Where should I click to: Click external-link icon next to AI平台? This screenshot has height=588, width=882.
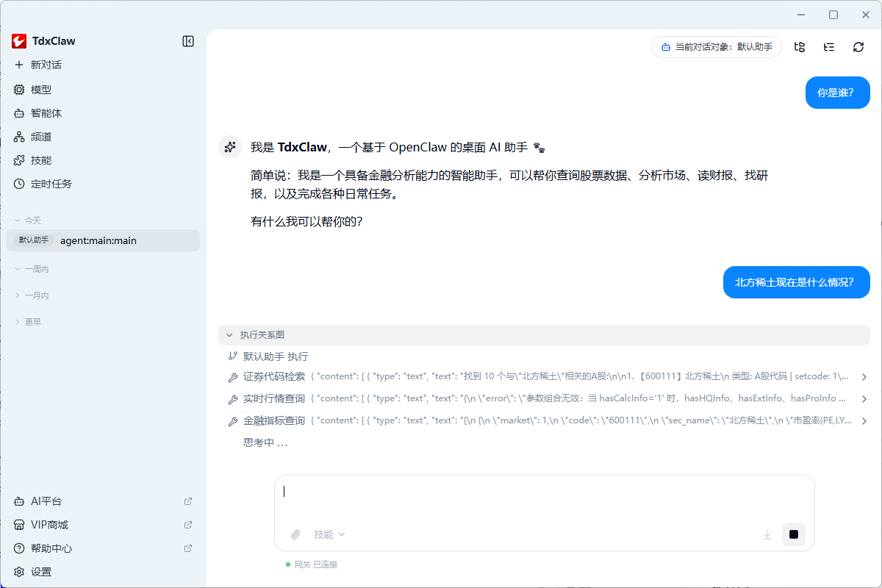pyautogui.click(x=188, y=501)
